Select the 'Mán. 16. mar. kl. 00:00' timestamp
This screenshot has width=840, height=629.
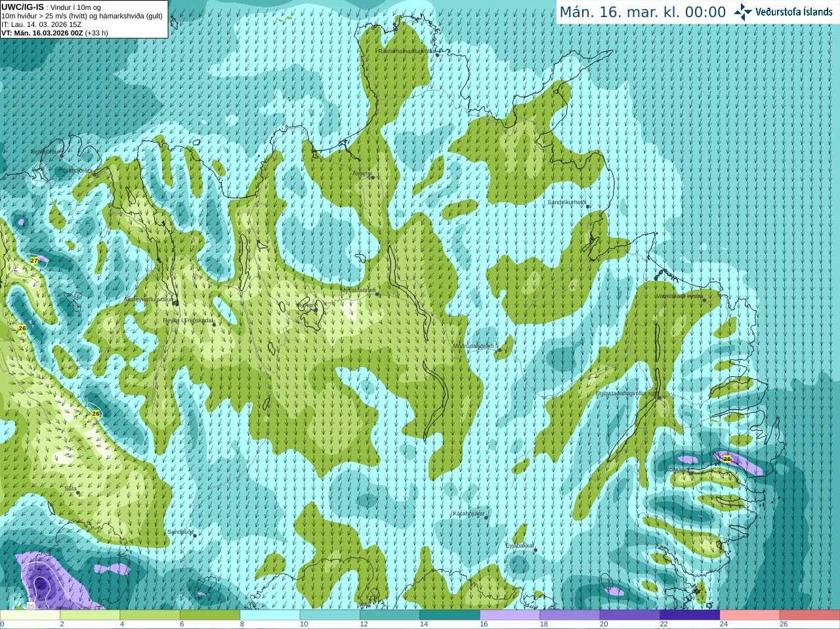(x=642, y=12)
